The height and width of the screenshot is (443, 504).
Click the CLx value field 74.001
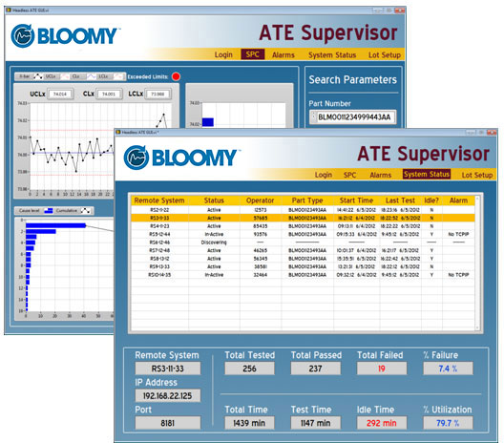[109, 95]
